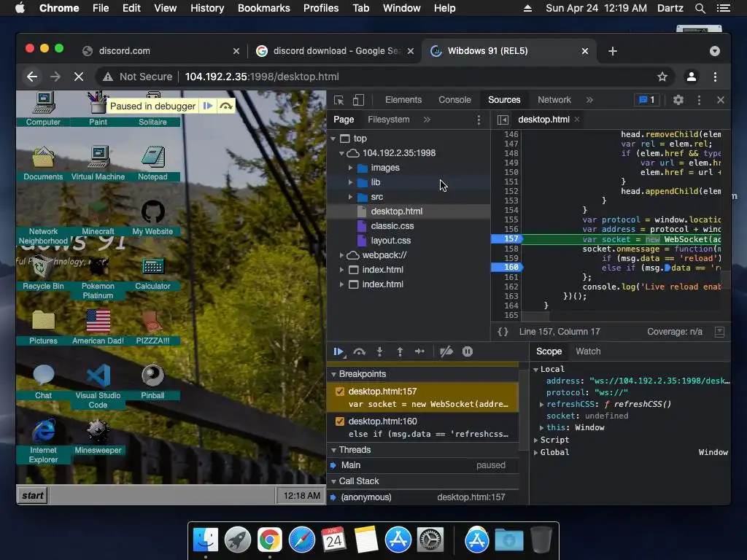
Task: Pretty print the source code
Action: 503,332
